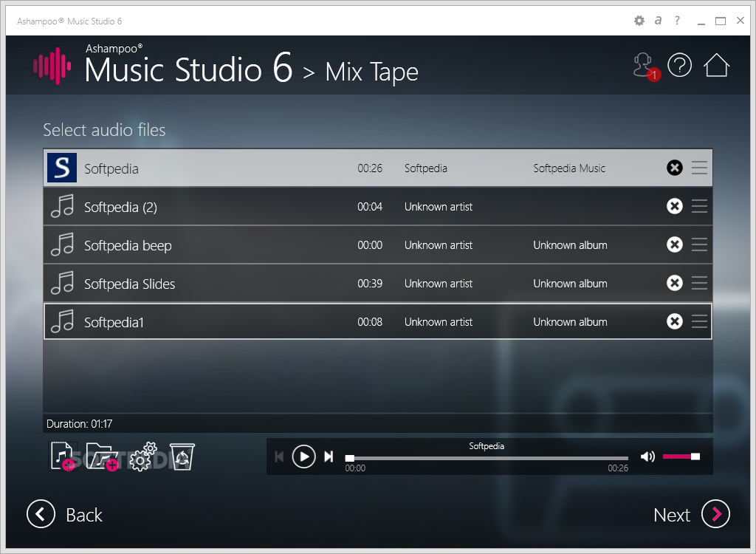Click the 00:39 duration of Softpedia Slides
The image size is (756, 554).
pos(370,283)
